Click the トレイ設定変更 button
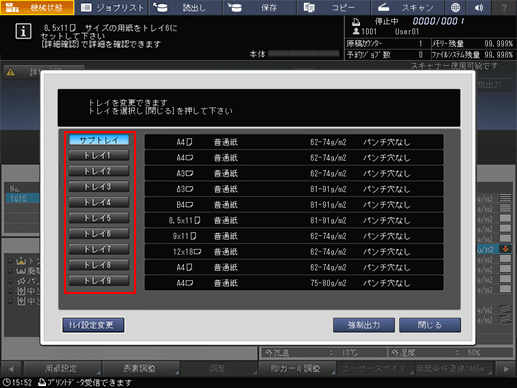 tap(93, 325)
